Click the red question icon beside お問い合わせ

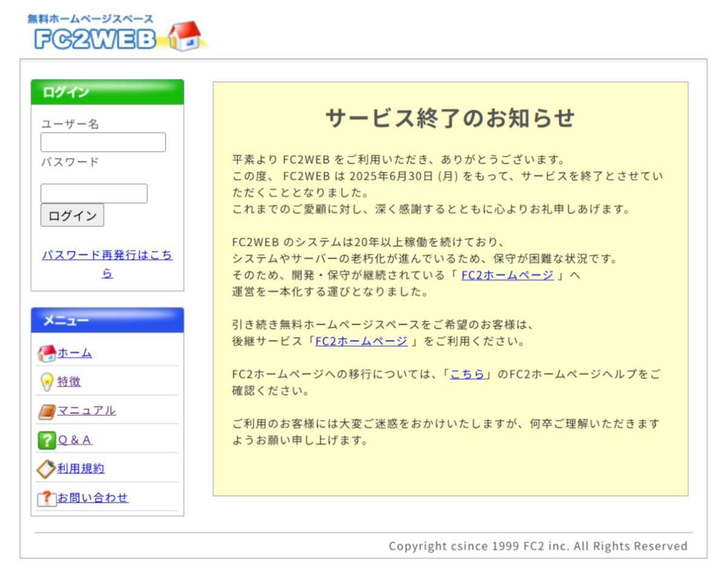click(x=46, y=498)
